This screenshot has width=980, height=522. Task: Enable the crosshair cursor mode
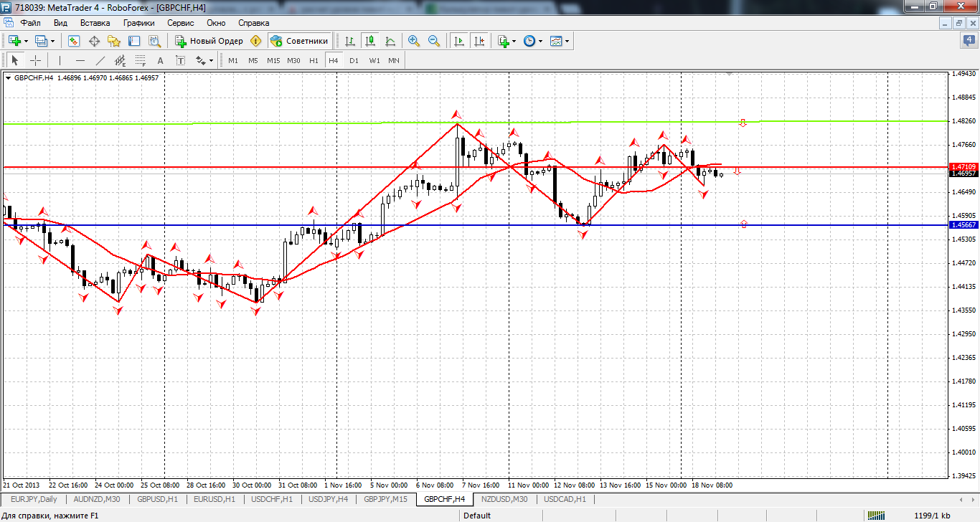[34, 60]
